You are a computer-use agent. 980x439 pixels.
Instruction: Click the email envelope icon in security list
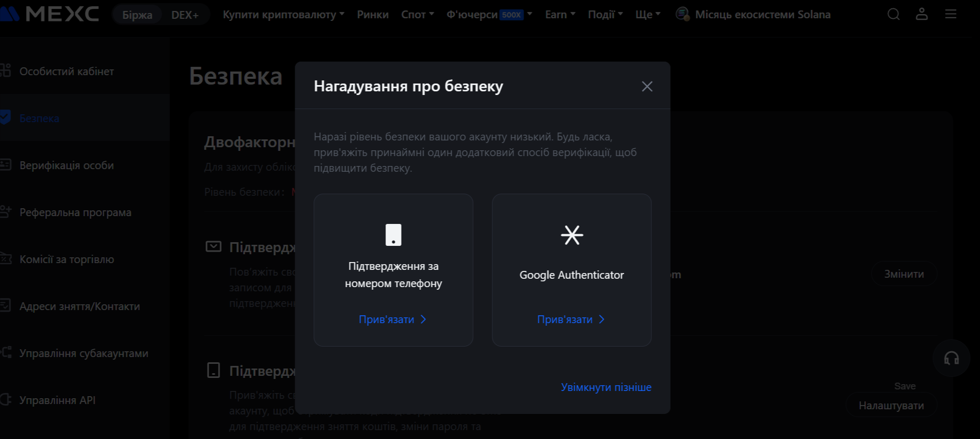pyautogui.click(x=213, y=246)
